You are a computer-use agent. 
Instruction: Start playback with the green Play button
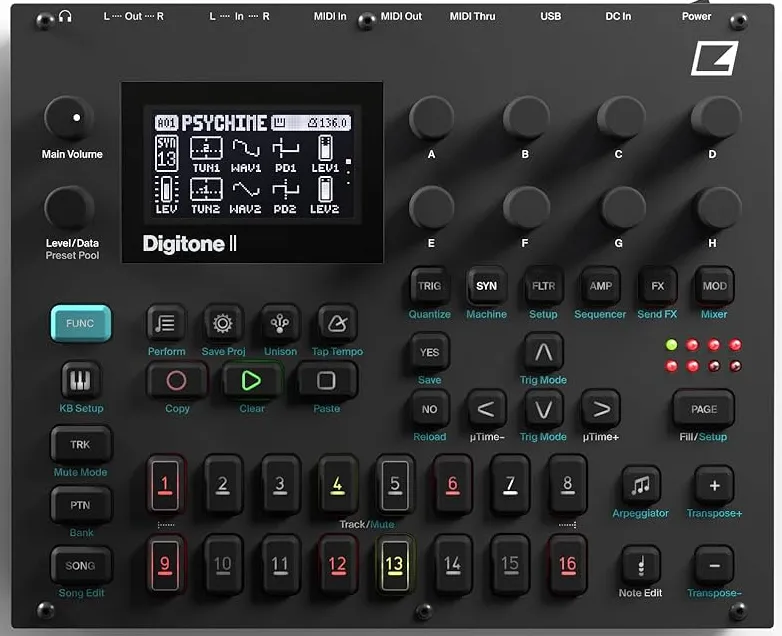pos(251,381)
